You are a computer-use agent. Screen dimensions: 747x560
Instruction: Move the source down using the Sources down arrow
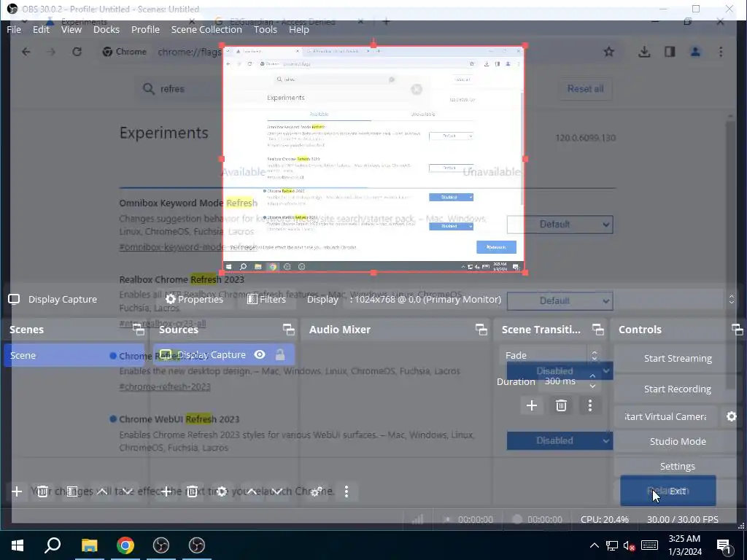pos(276,491)
